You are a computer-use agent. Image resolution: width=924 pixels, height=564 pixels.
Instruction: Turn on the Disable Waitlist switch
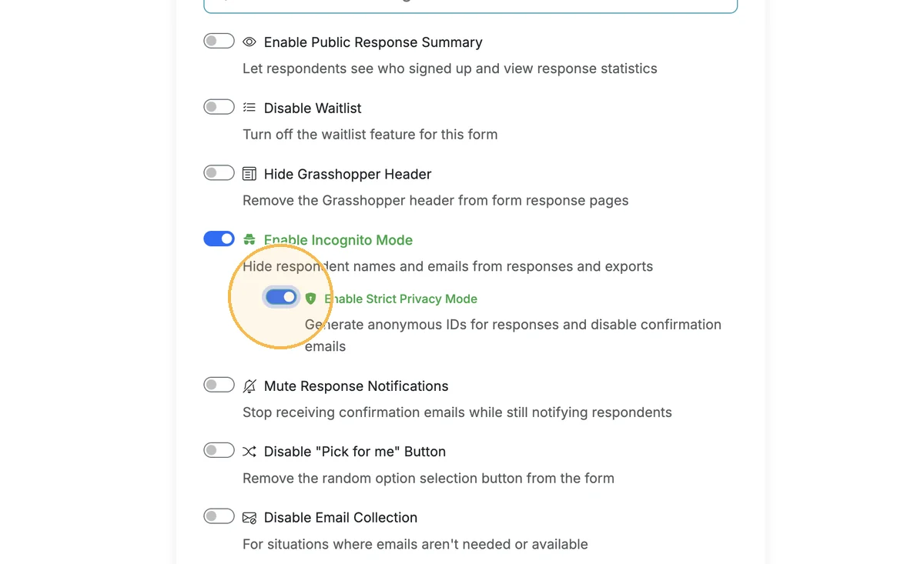[219, 107]
